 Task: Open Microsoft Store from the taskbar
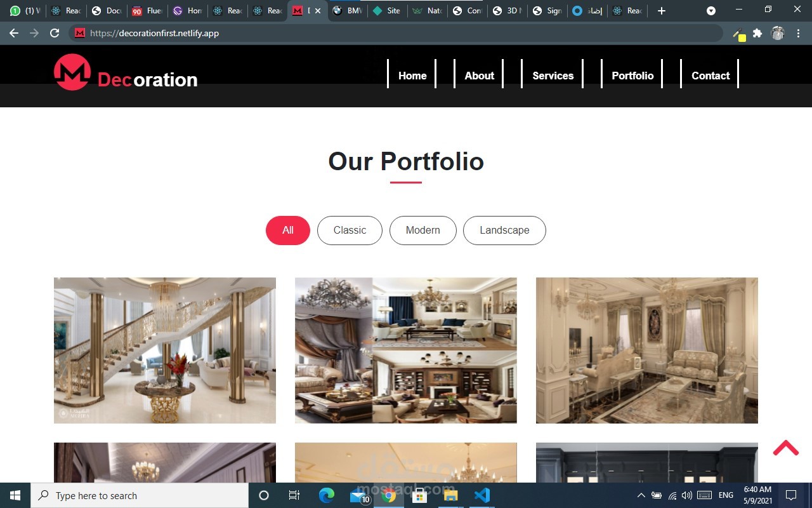[419, 495]
